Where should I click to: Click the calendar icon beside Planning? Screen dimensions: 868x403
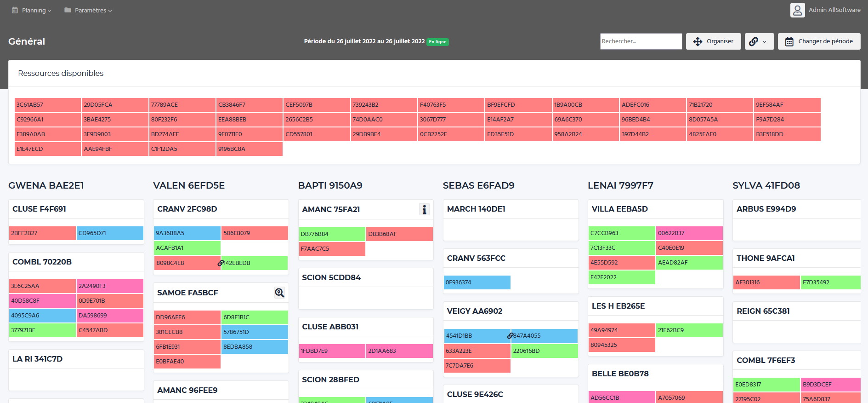[x=15, y=10]
